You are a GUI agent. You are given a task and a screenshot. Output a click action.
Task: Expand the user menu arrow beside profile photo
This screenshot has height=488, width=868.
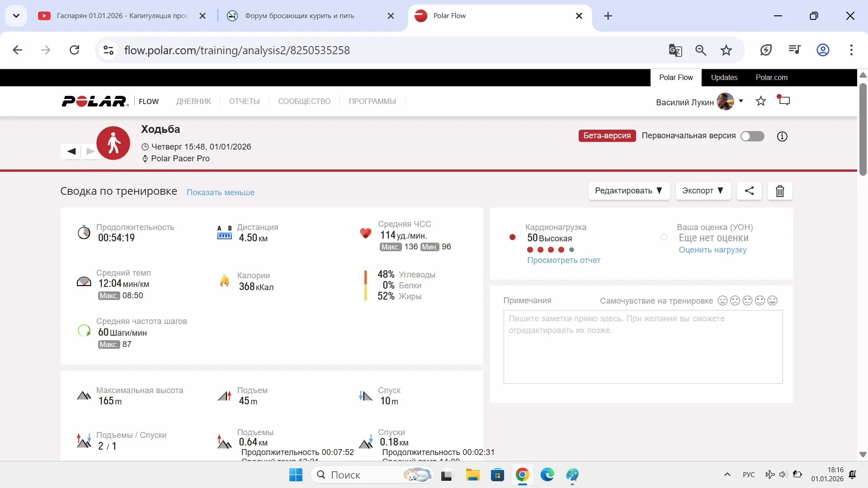tap(741, 101)
